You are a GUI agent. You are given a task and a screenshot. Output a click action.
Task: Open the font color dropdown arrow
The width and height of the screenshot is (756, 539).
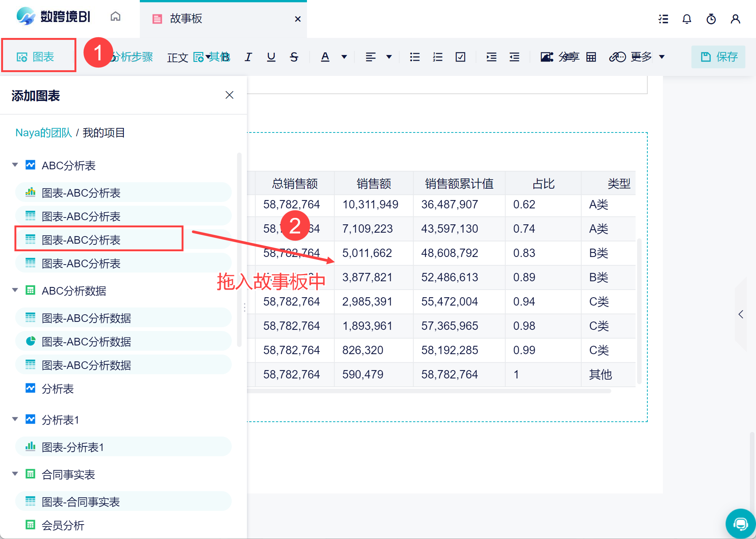click(x=344, y=57)
